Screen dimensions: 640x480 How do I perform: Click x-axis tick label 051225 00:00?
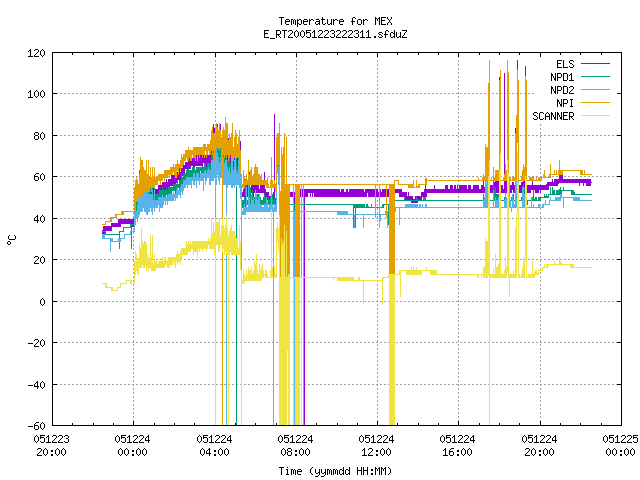click(620, 446)
